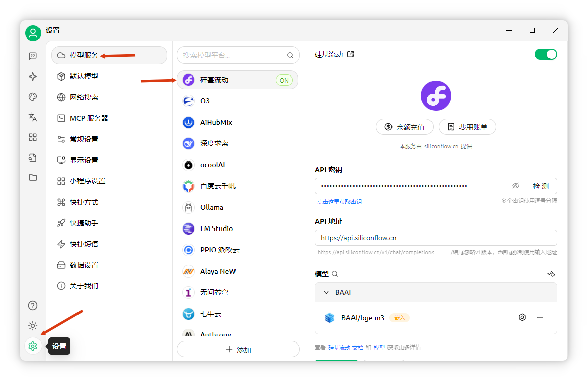Click the model health check icon

click(551, 274)
